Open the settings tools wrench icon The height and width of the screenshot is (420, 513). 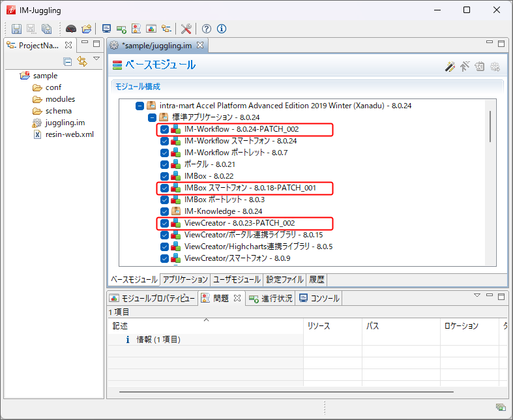(186, 29)
